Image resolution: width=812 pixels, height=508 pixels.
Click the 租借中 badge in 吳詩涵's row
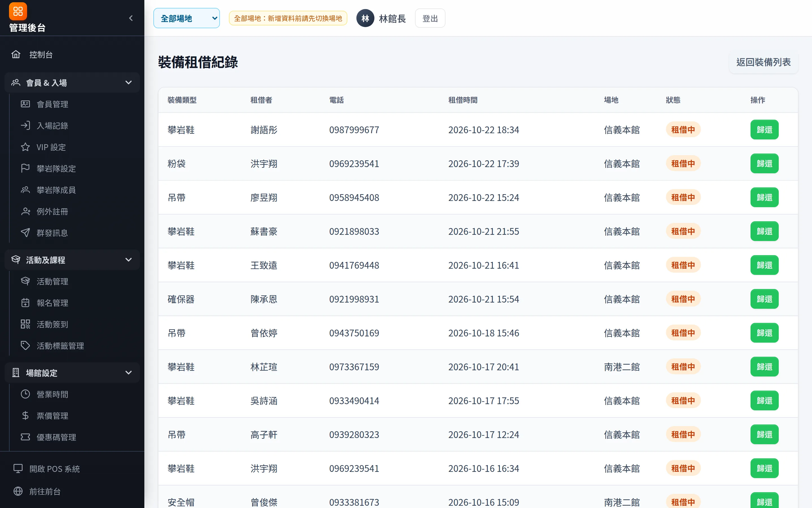683,400
